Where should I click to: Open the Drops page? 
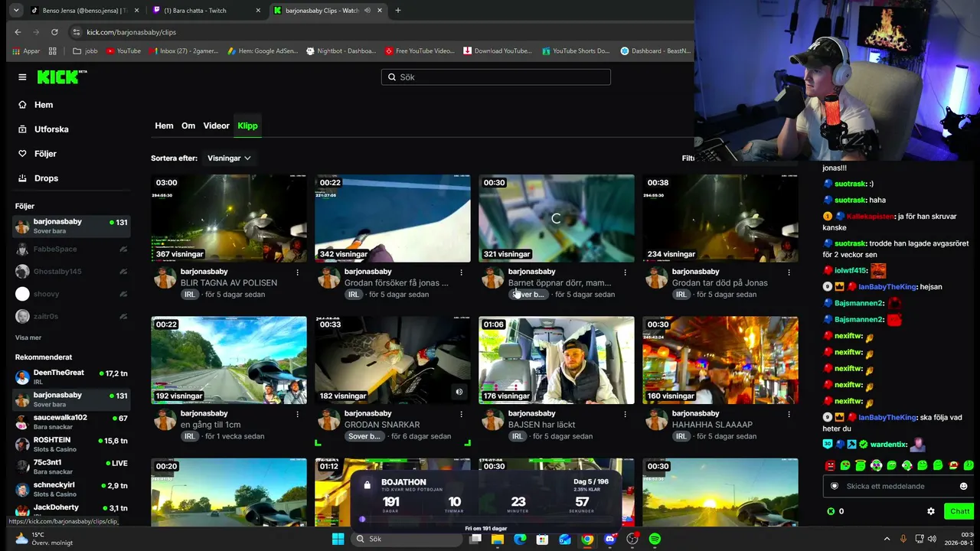(46, 178)
